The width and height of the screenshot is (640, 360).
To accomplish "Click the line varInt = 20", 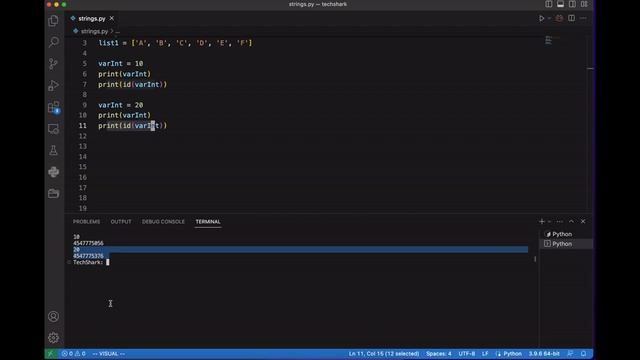I will coord(120,105).
